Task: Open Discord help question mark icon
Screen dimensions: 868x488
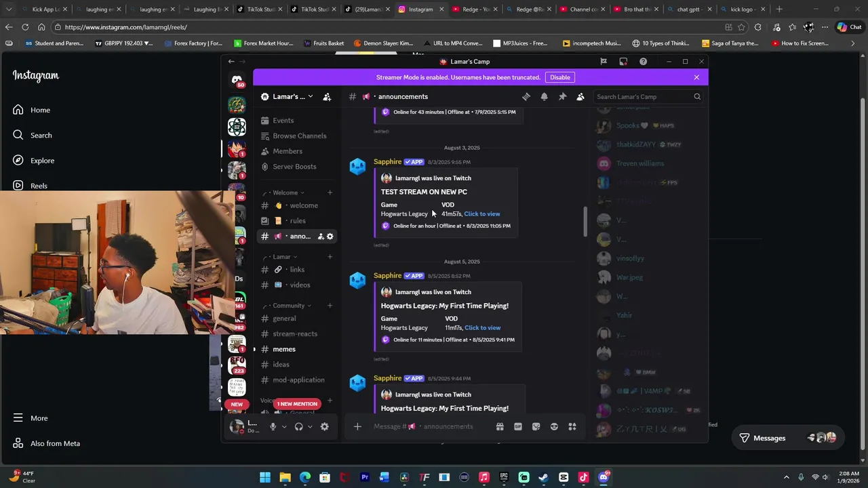Action: point(643,62)
